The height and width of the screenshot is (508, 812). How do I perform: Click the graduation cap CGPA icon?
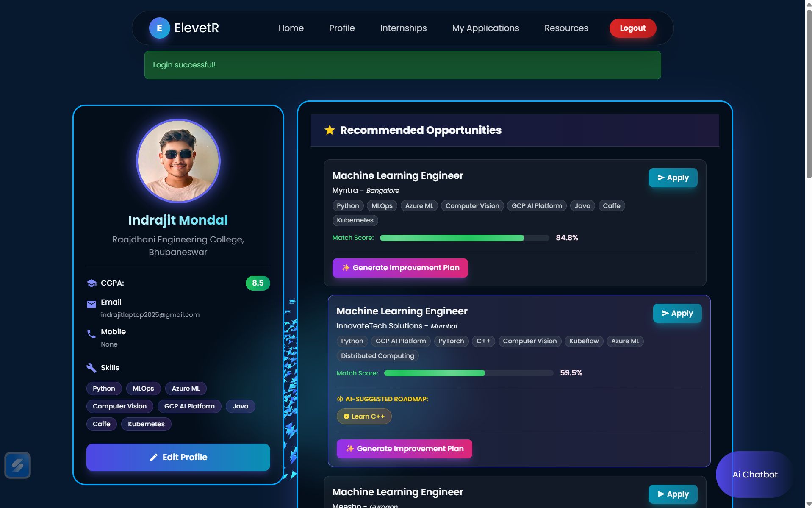coord(91,283)
